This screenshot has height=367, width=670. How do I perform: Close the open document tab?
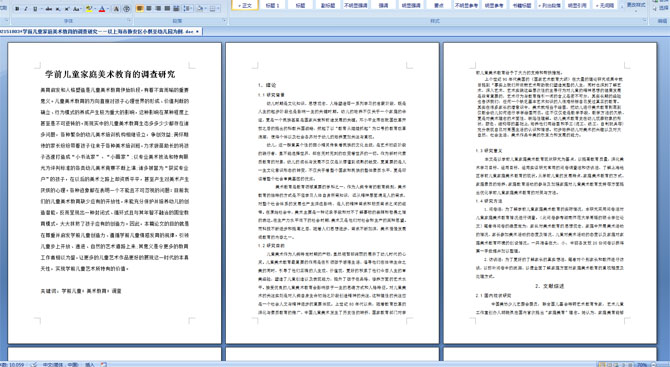click(x=197, y=31)
